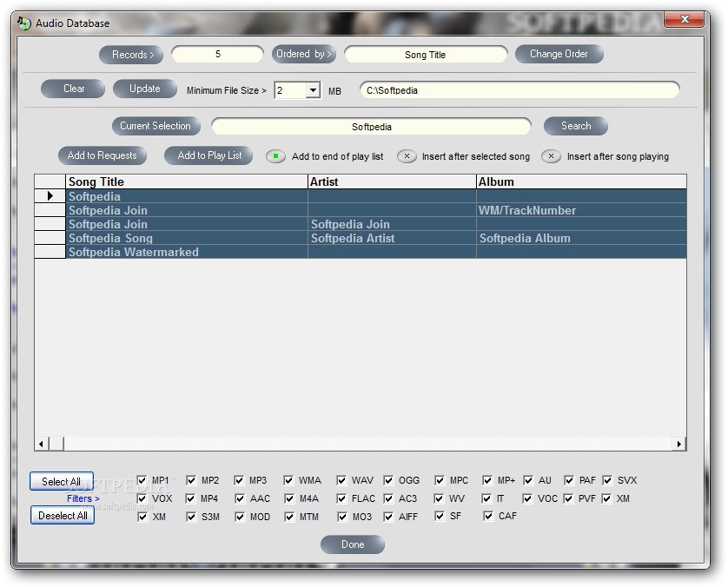Screen dimensions: 728x587
Task: Toggle the WMA format checkbox
Action: (288, 480)
